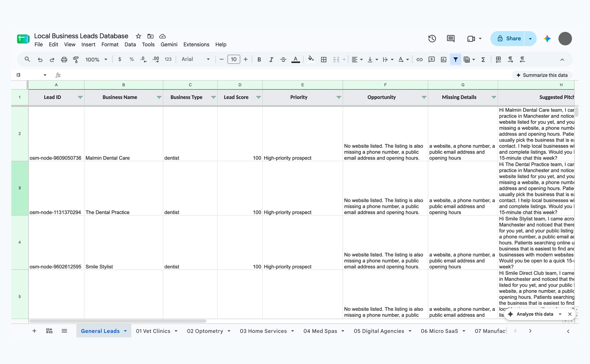Toggle strikethrough formatting
The width and height of the screenshot is (590, 364).
click(x=283, y=59)
